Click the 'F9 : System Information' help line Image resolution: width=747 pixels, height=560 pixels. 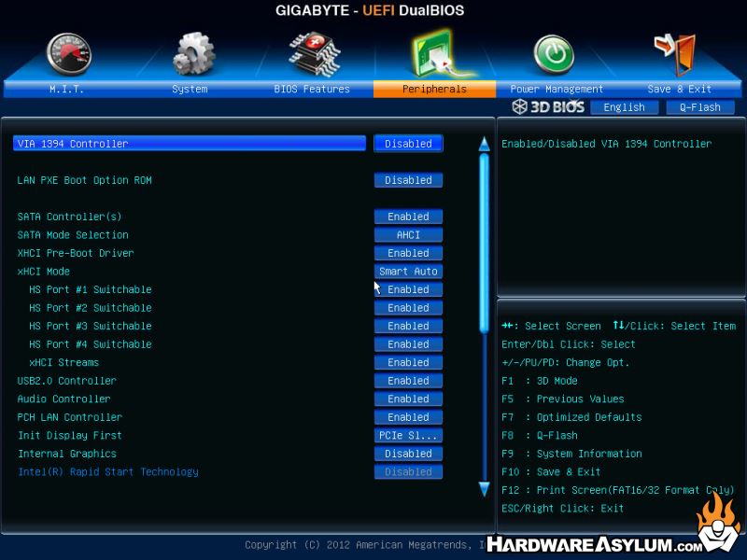click(571, 454)
